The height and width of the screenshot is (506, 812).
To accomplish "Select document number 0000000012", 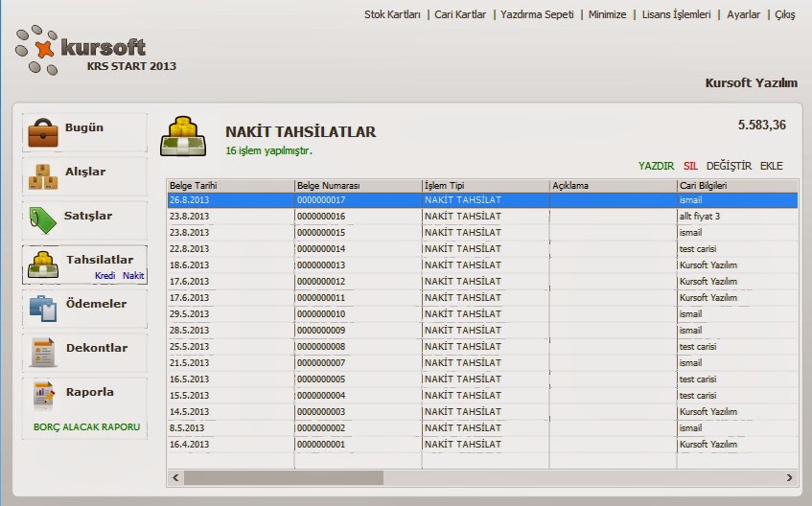I will tap(321, 282).
